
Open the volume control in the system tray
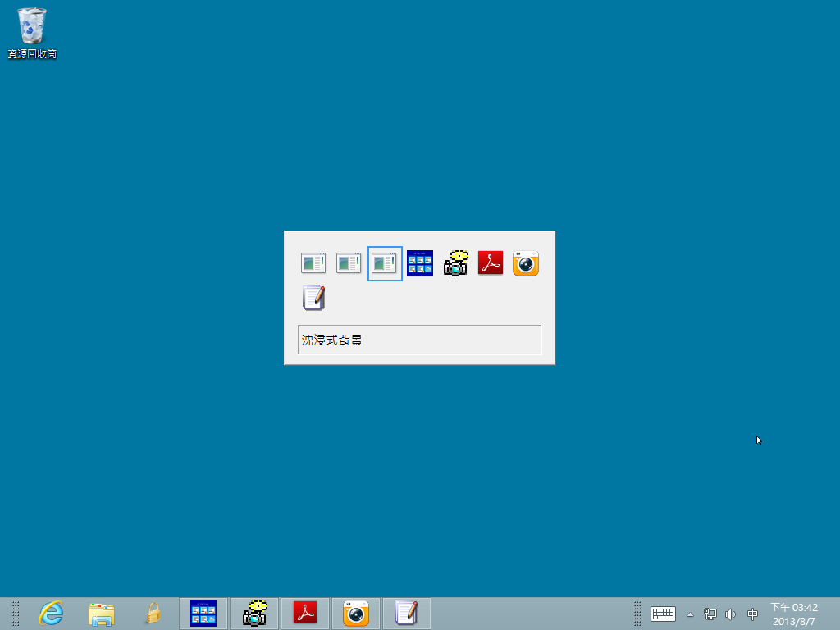click(730, 614)
